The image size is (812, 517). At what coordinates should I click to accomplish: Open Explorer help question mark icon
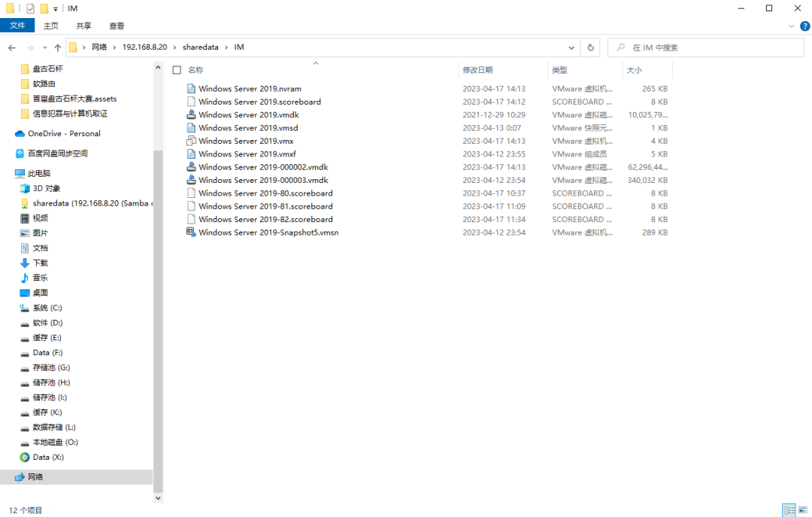coord(804,26)
